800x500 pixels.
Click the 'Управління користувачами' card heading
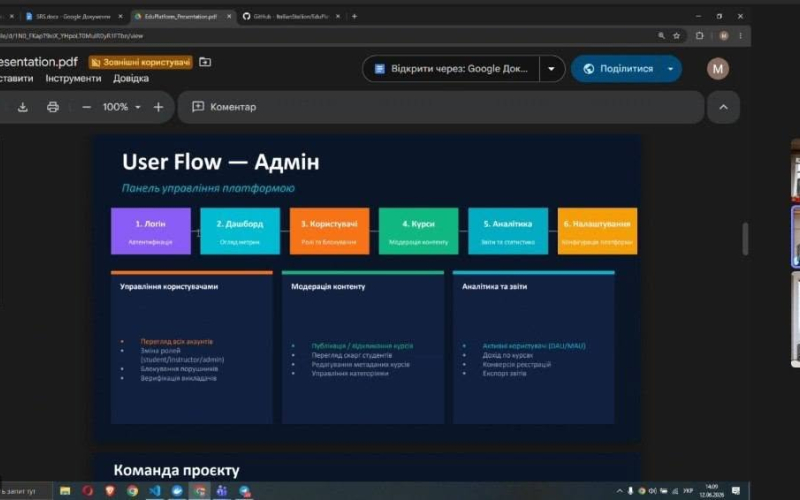[x=169, y=287]
